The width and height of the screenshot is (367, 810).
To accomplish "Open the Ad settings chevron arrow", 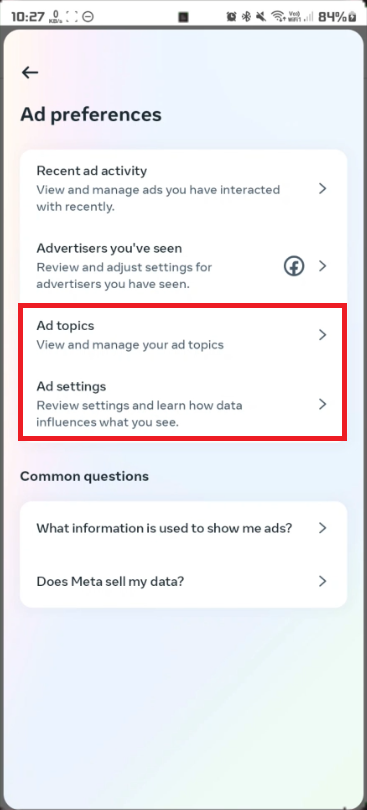I will click(x=323, y=404).
